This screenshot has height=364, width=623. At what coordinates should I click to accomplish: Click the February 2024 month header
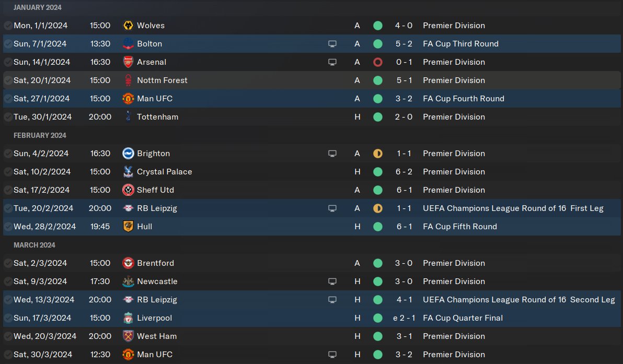[40, 135]
